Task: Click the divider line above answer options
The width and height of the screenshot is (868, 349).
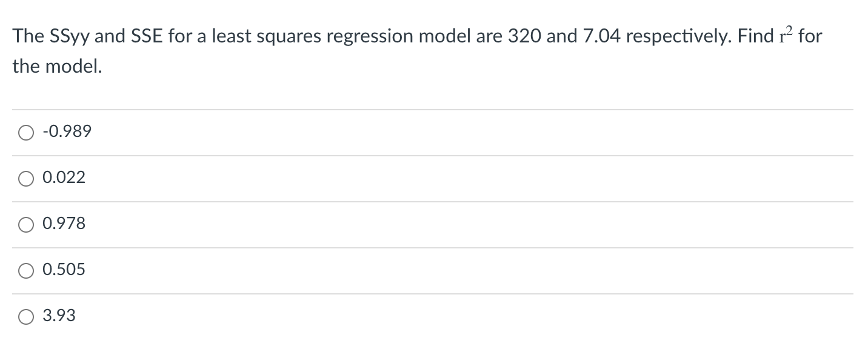Action: point(424,108)
